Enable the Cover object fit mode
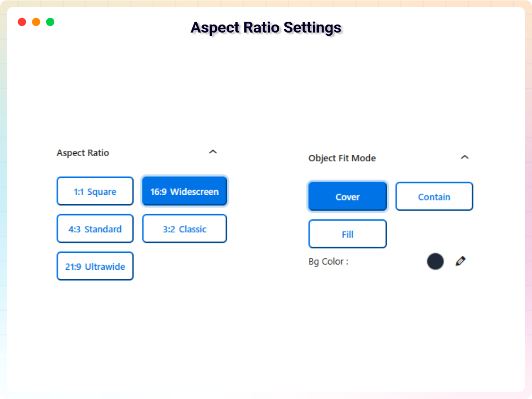The image size is (532, 399). (x=348, y=196)
